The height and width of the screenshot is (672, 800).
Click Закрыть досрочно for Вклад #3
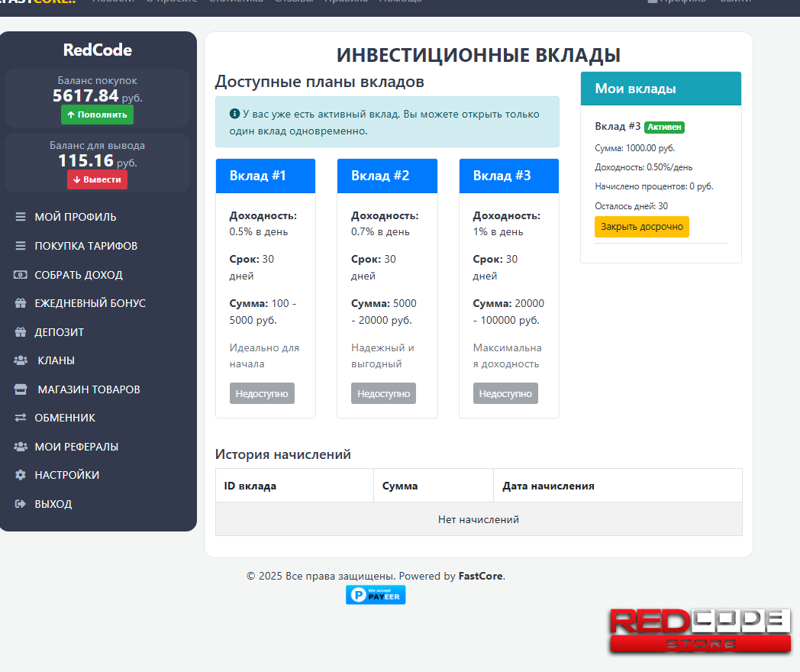click(641, 226)
